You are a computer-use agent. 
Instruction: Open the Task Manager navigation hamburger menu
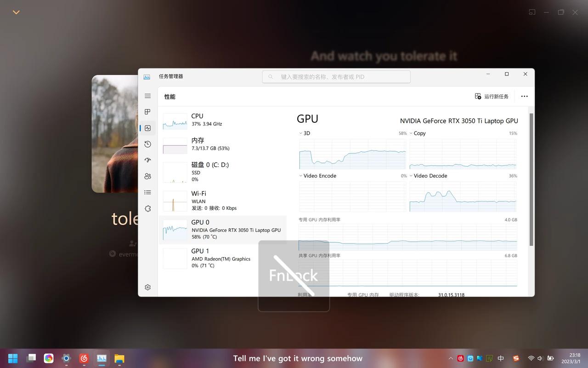pyautogui.click(x=147, y=96)
